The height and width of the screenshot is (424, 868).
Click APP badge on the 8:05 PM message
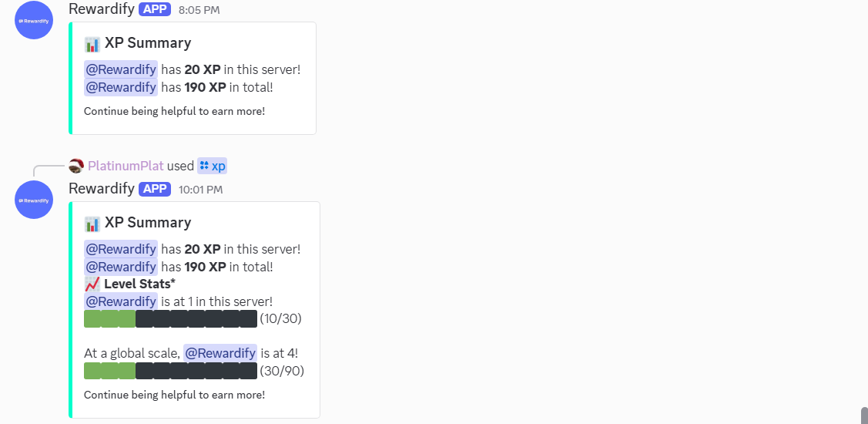click(155, 9)
